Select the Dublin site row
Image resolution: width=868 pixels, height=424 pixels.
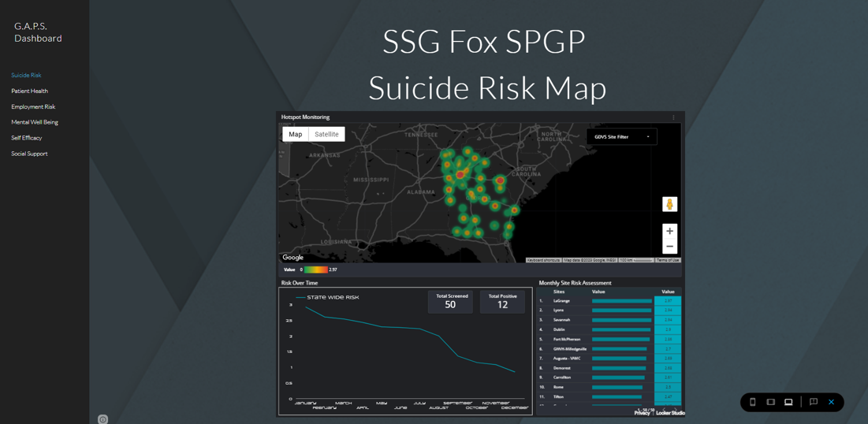point(609,330)
